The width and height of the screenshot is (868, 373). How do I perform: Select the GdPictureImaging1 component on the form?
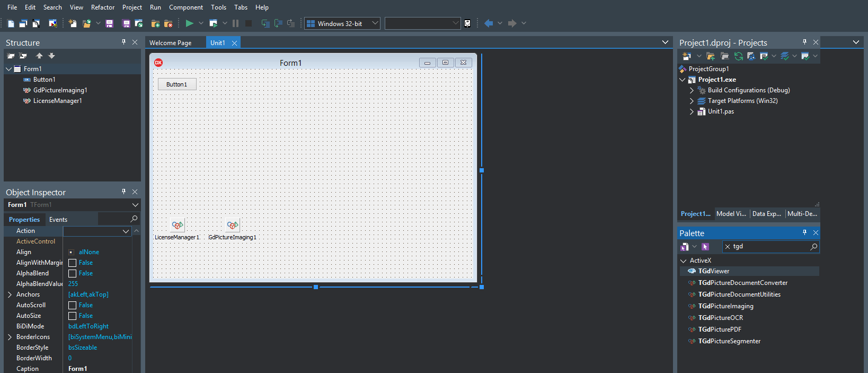232,225
